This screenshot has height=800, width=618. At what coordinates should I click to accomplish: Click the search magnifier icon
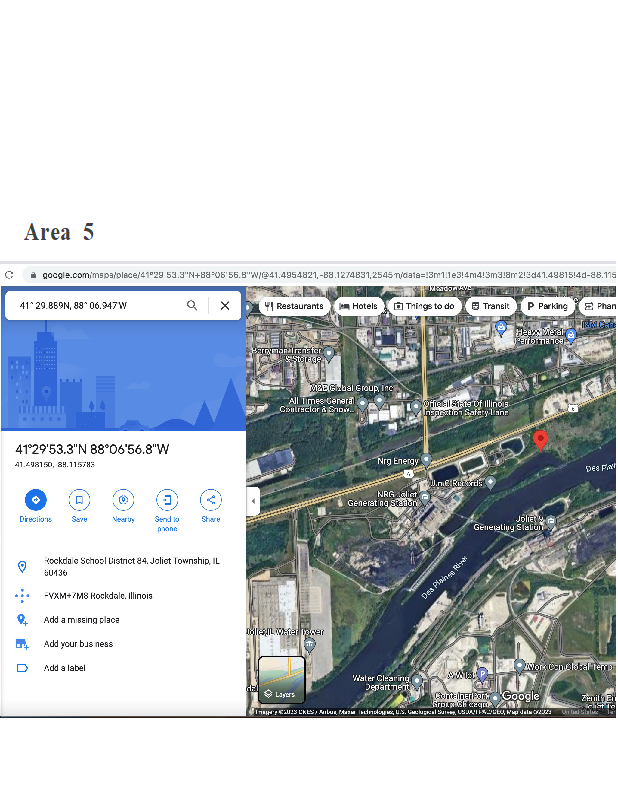[192, 305]
